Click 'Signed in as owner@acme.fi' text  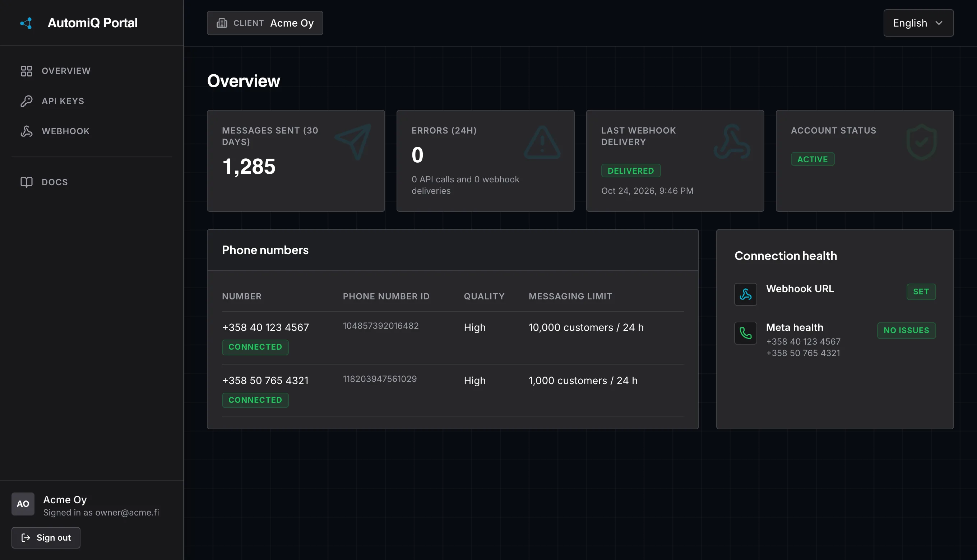[x=101, y=512]
